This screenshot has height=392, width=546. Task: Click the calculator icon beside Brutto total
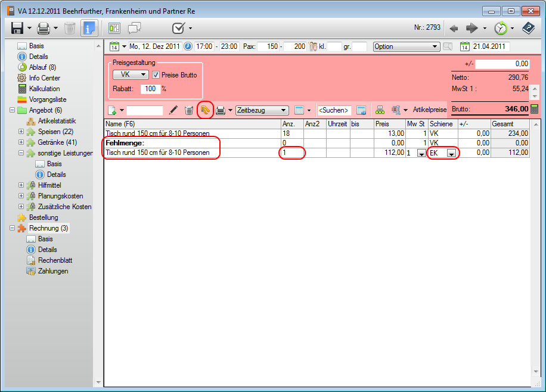[535, 109]
